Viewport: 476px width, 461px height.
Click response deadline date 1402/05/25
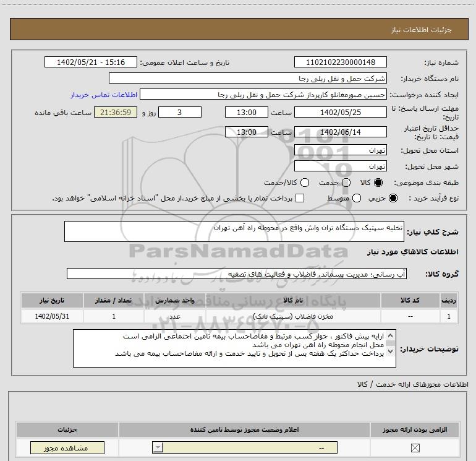[x=340, y=112]
